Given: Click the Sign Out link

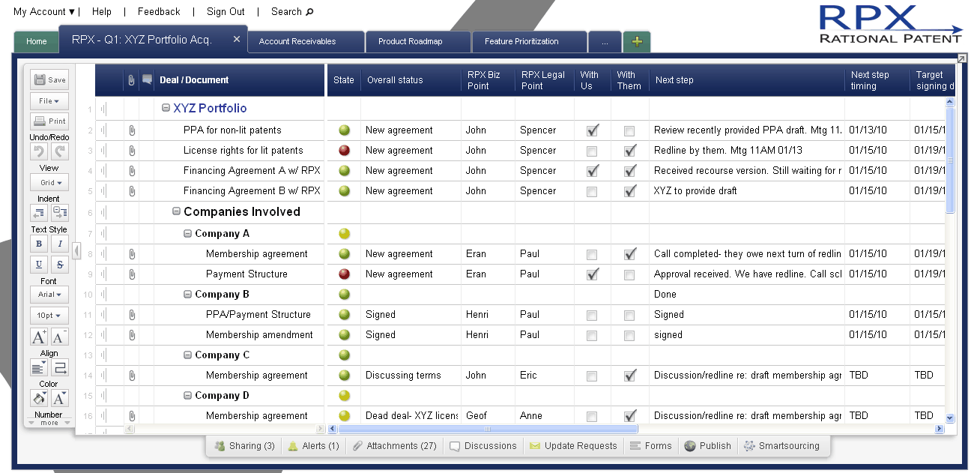Looking at the screenshot, I should (x=226, y=11).
